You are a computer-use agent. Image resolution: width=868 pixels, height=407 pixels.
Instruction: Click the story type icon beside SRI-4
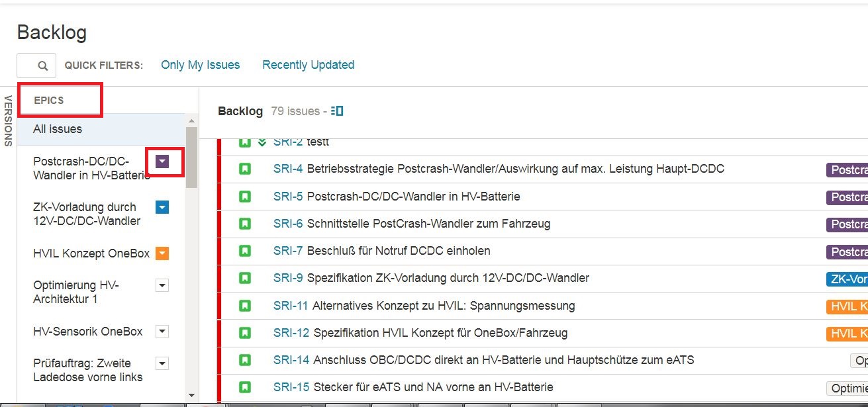click(244, 169)
